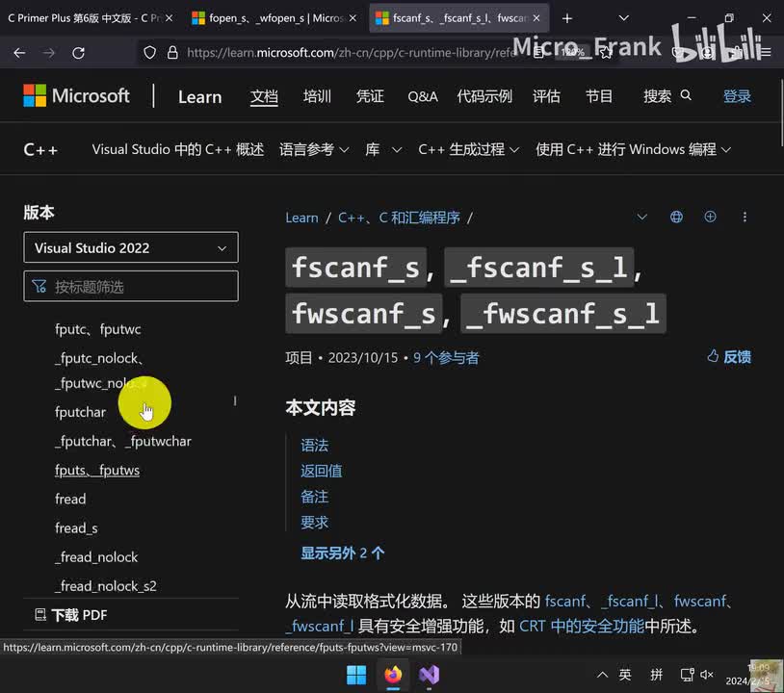Open the 代码示例 menu item
This screenshot has height=693, width=784.
point(484,96)
